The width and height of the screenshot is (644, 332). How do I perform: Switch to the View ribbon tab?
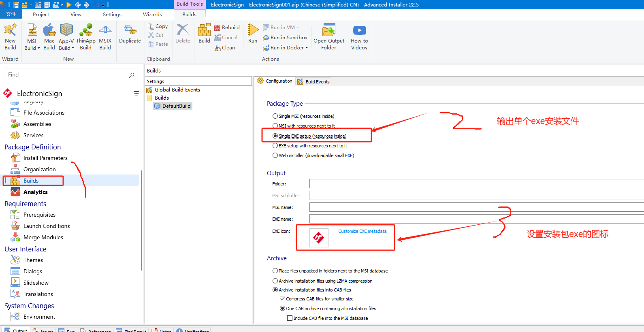(76, 15)
